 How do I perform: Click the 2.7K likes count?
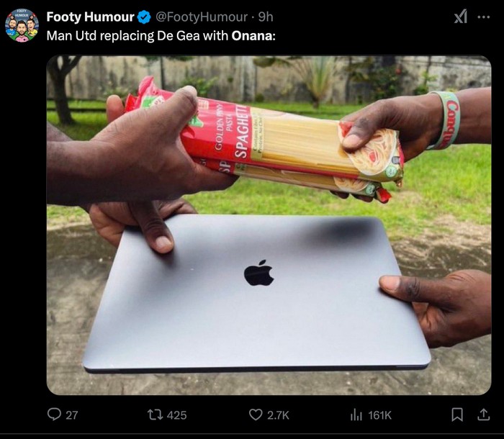click(278, 415)
